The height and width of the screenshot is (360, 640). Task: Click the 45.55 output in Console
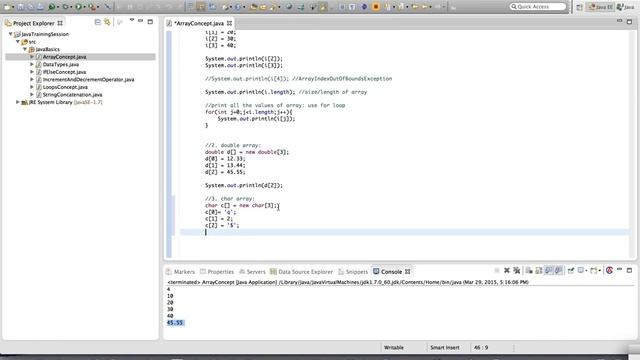point(175,322)
